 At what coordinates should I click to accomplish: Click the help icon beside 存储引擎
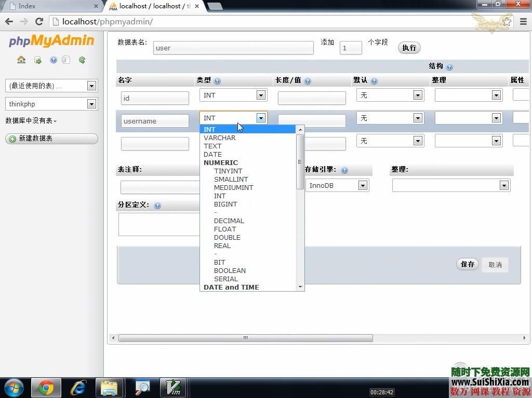[x=344, y=170]
